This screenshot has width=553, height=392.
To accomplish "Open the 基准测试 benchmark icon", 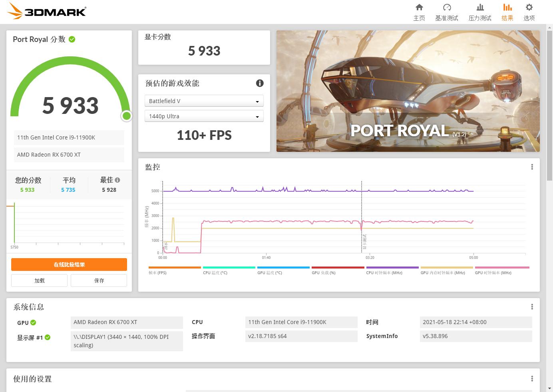I will click(447, 11).
